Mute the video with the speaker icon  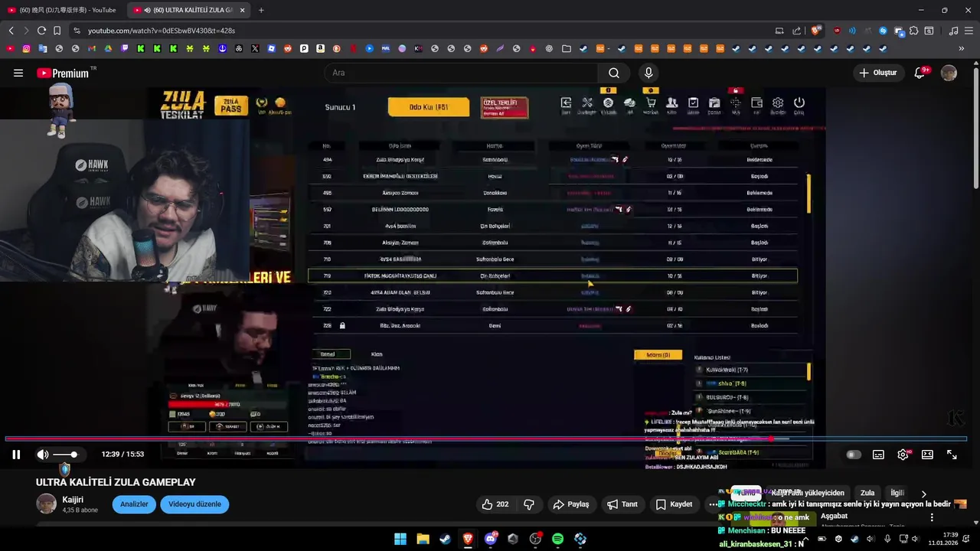pyautogui.click(x=43, y=455)
